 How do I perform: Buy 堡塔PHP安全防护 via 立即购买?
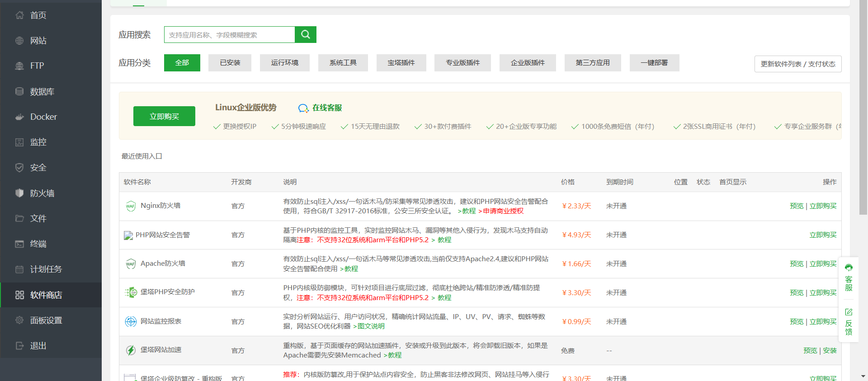tap(823, 293)
